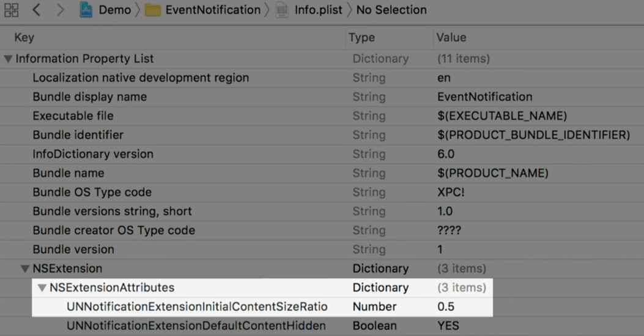Go back using the left arrow
This screenshot has width=644, height=336.
coord(37,10)
